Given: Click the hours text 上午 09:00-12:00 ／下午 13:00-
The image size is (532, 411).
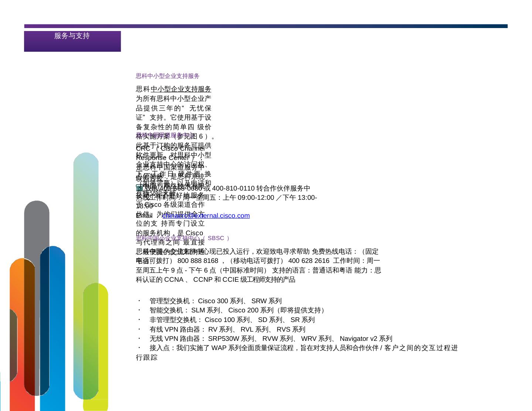Looking at the screenshot, I should point(270,198).
